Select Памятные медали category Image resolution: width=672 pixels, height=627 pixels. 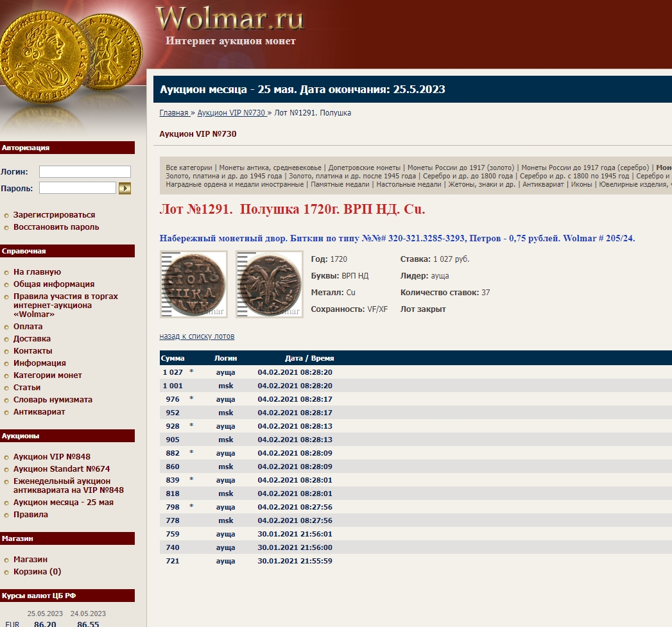340,184
